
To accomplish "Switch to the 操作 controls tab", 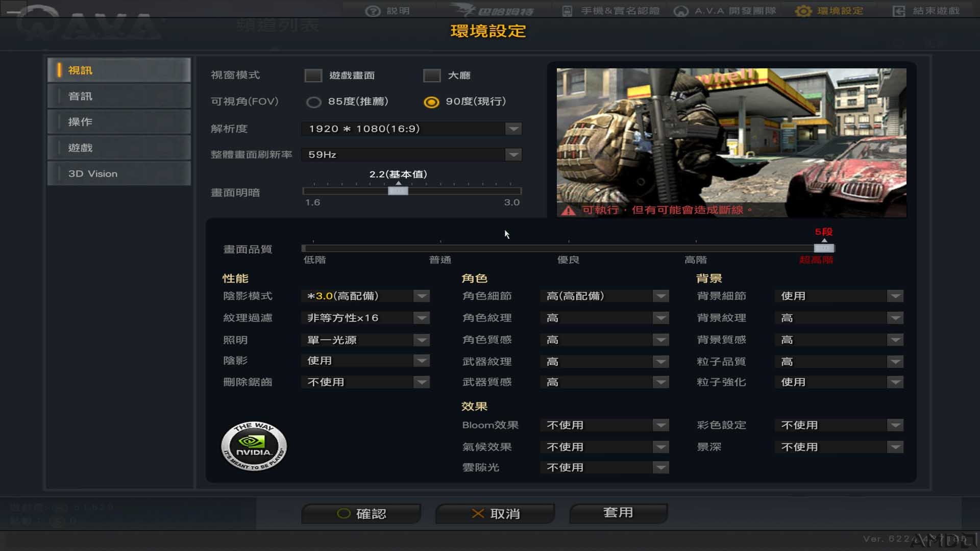I will pyautogui.click(x=119, y=122).
